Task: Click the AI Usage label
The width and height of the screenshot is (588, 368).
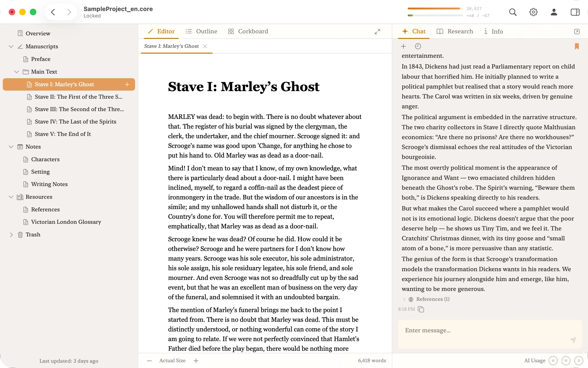Action: [x=535, y=361]
